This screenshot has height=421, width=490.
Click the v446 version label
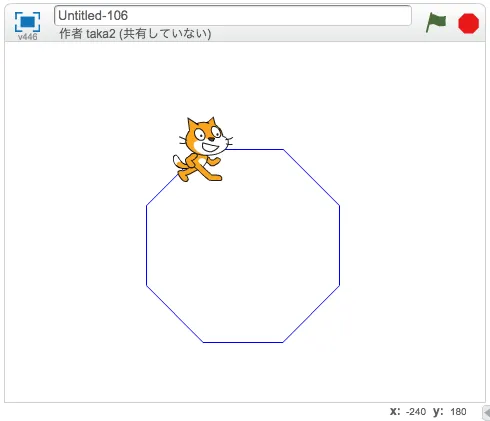[x=28, y=37]
